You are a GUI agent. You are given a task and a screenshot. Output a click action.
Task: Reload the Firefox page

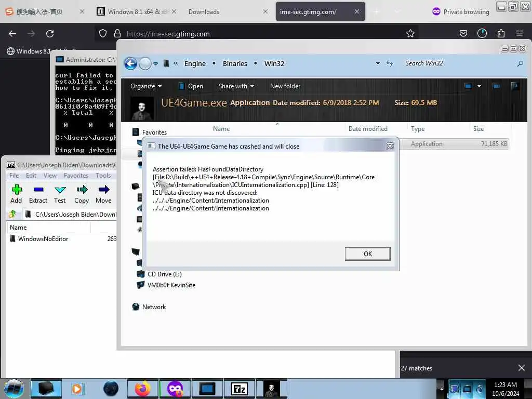[x=50, y=34]
